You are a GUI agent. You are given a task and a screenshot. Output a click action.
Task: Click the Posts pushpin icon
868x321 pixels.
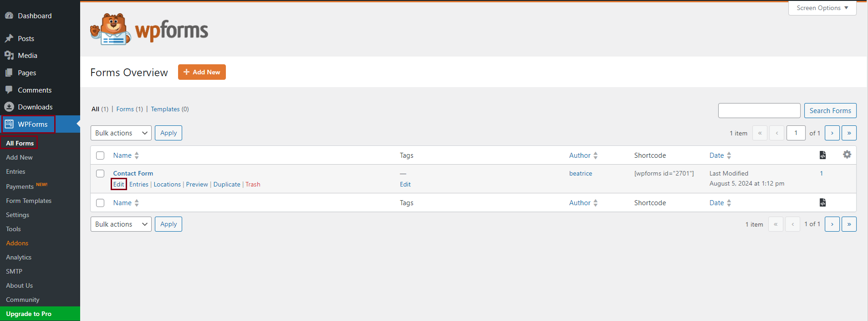pos(9,38)
